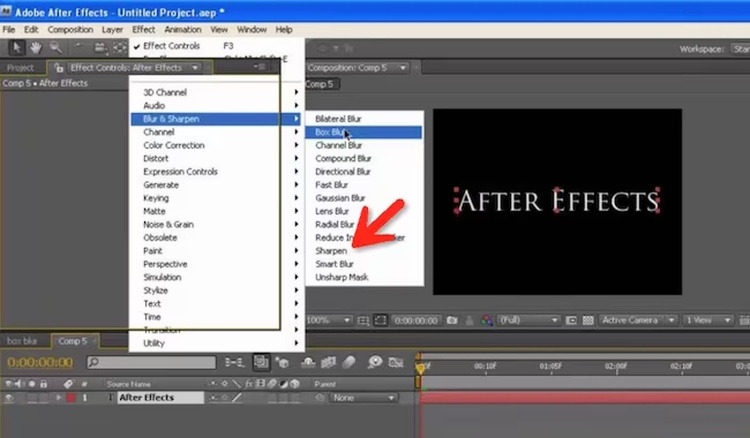Toggle eye visibility of After Effects layer
This screenshot has height=438, width=750.
coord(9,398)
